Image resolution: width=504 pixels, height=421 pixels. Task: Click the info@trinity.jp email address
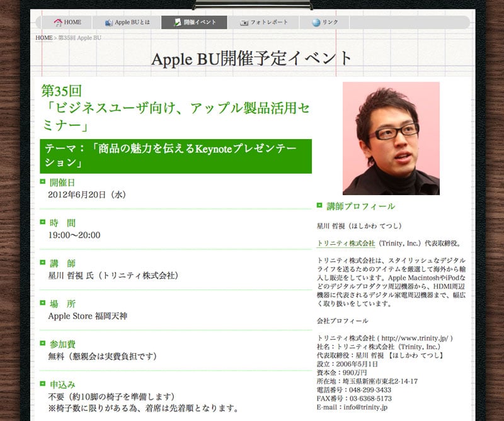[372, 407]
